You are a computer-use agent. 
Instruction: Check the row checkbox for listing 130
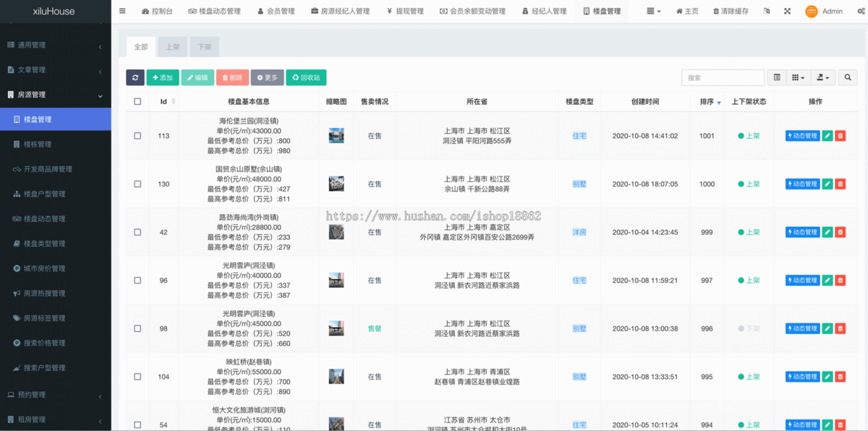tap(136, 184)
